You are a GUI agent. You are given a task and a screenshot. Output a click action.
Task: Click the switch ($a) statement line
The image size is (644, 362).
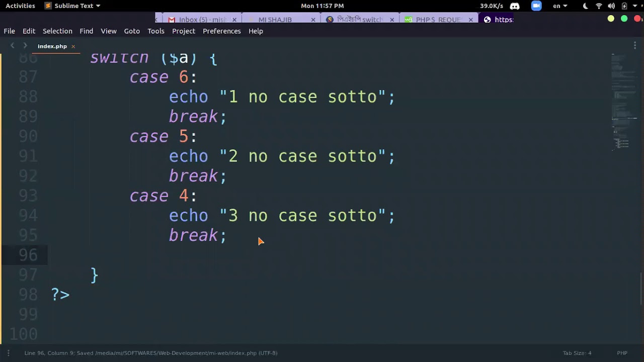153,58
